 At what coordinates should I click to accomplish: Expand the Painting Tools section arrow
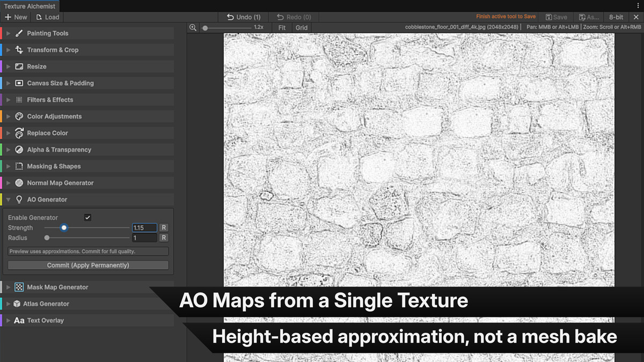(8, 33)
